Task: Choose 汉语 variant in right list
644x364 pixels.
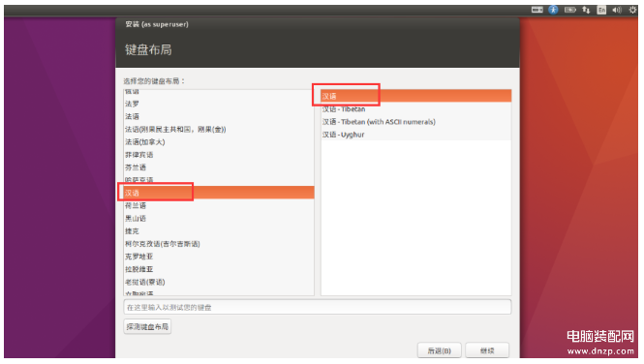Action: (416, 96)
